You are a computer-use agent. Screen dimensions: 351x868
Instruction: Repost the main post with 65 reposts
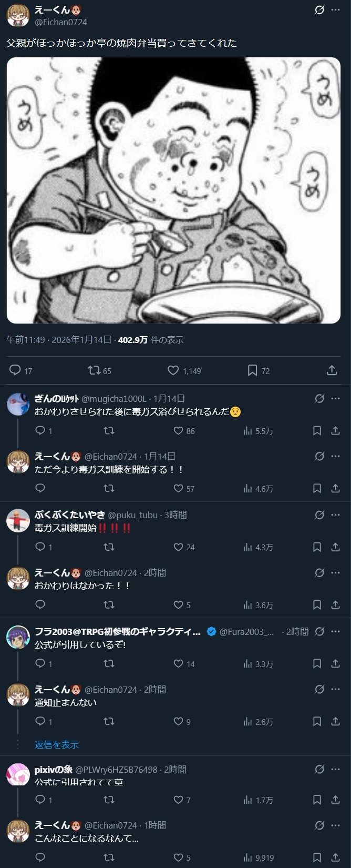(x=100, y=370)
